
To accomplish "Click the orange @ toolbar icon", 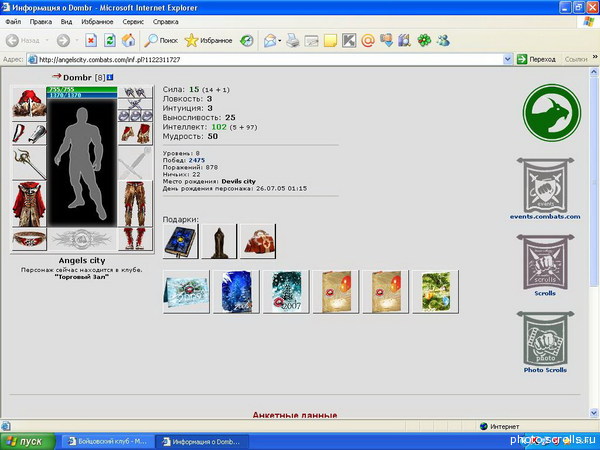I will 368,40.
